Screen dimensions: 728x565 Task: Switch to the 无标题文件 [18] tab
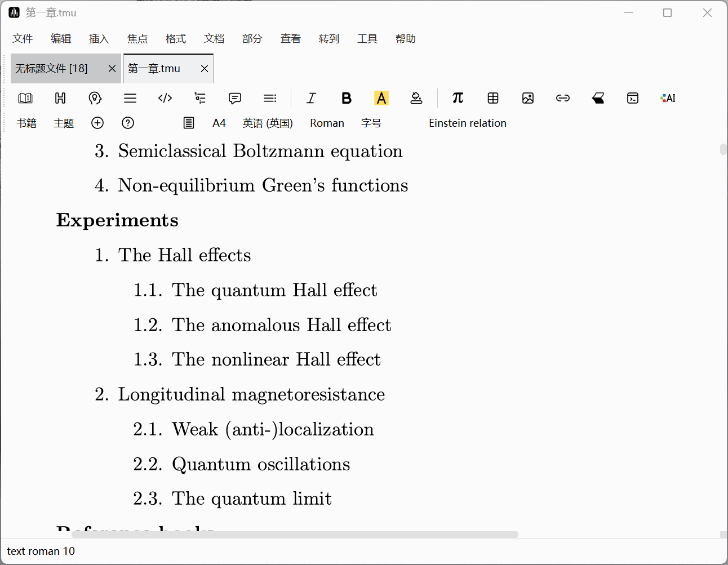click(52, 69)
